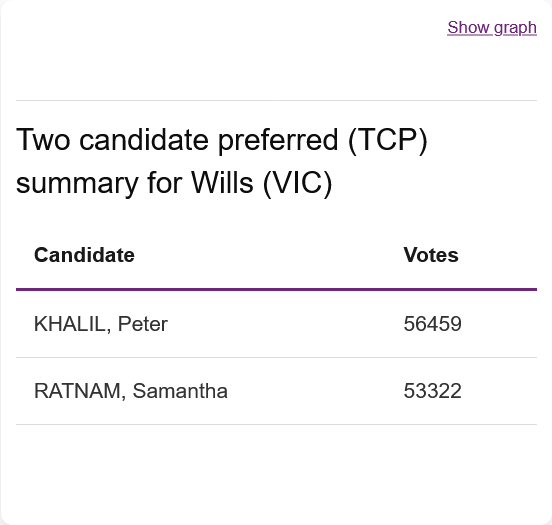Click the summary for Wills (VIC) heading line
Image resolution: width=552 pixels, height=525 pixels.
point(174,183)
